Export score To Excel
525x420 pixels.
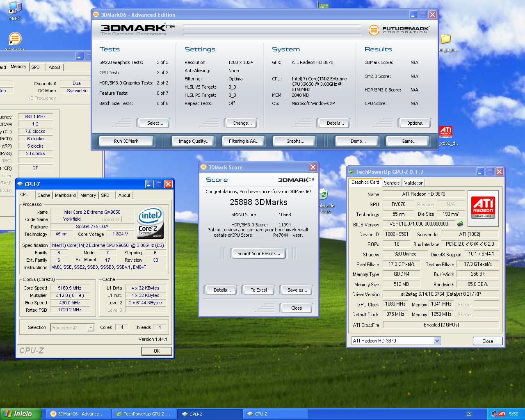tap(259, 290)
